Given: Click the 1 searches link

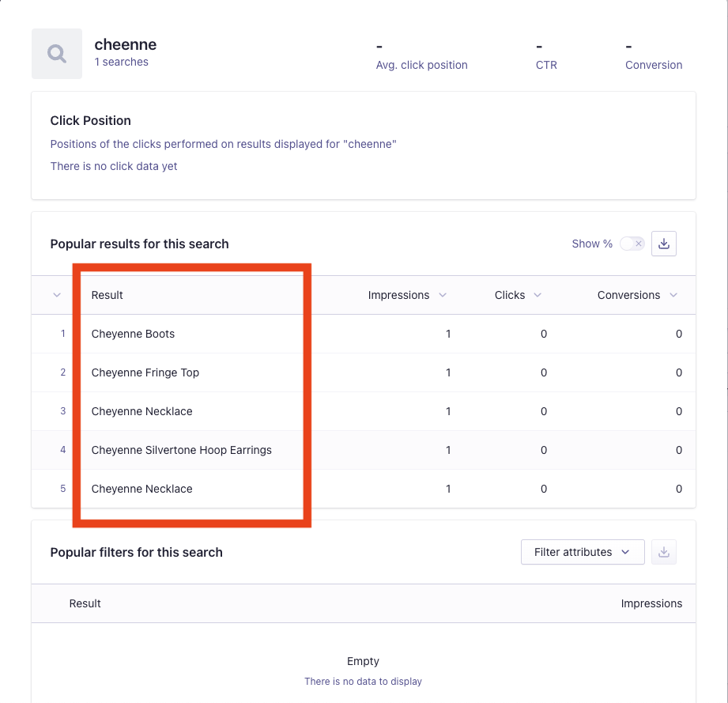Looking at the screenshot, I should [121, 62].
